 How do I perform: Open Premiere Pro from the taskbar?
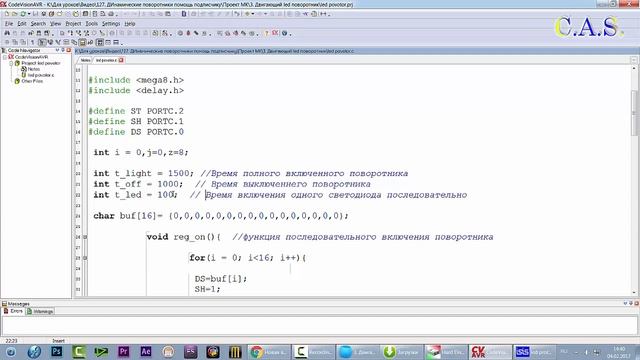pyautogui.click(x=123, y=351)
